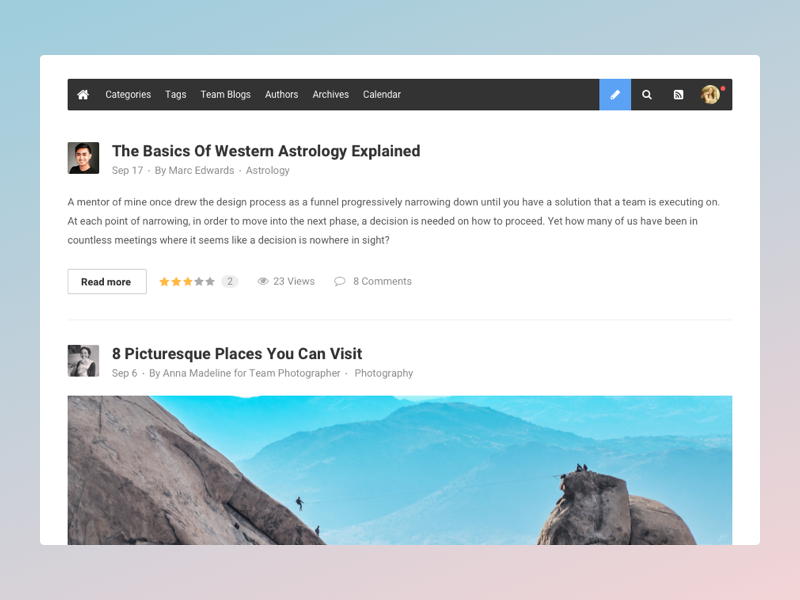Open search with the magnifier icon
Image resolution: width=800 pixels, height=600 pixels.
pos(646,94)
